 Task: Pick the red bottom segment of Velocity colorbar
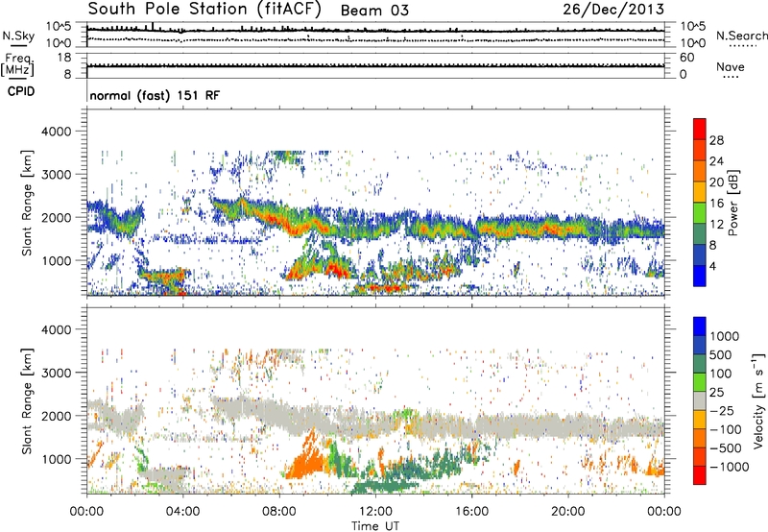700,475
